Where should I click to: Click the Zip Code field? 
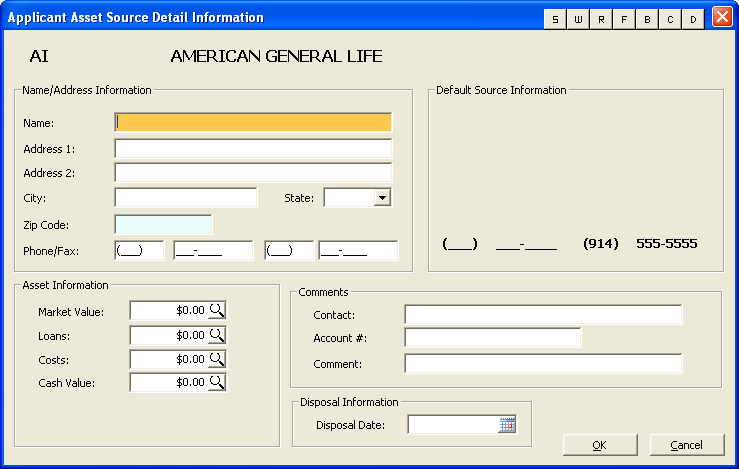pos(164,225)
